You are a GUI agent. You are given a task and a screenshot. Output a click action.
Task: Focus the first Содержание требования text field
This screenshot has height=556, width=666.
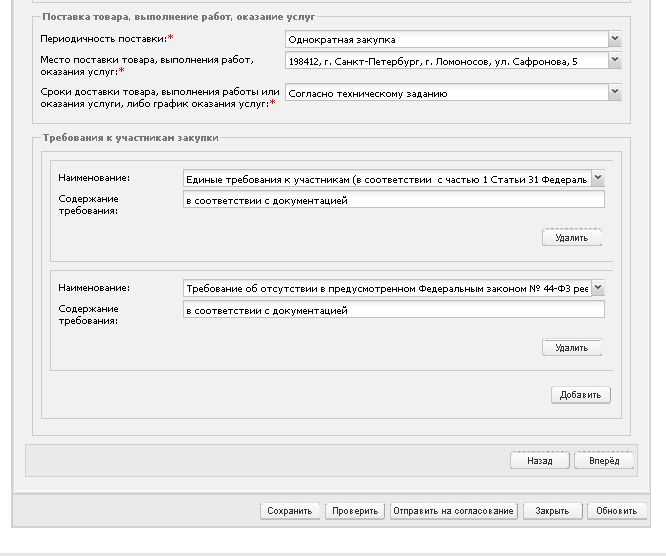394,200
